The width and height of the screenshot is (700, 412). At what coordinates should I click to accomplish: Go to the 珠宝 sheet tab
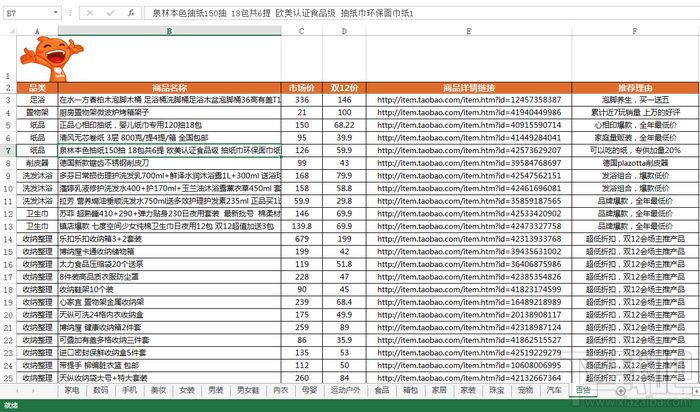496,390
